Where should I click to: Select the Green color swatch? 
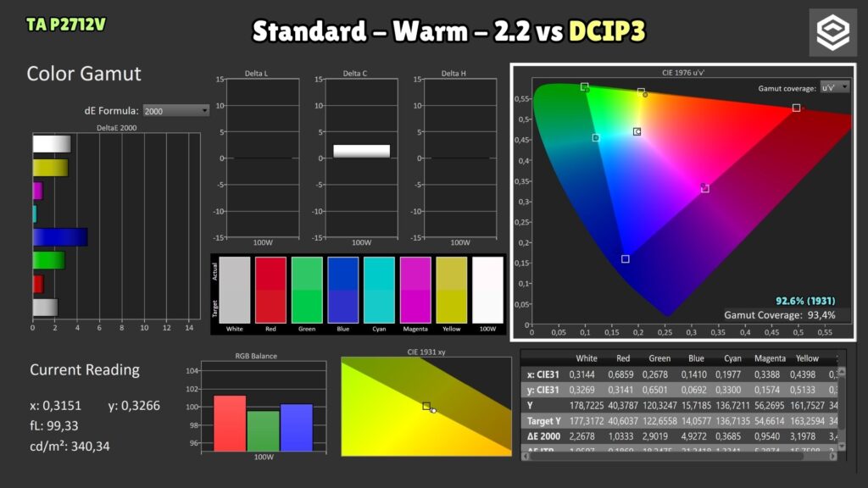[x=307, y=290]
